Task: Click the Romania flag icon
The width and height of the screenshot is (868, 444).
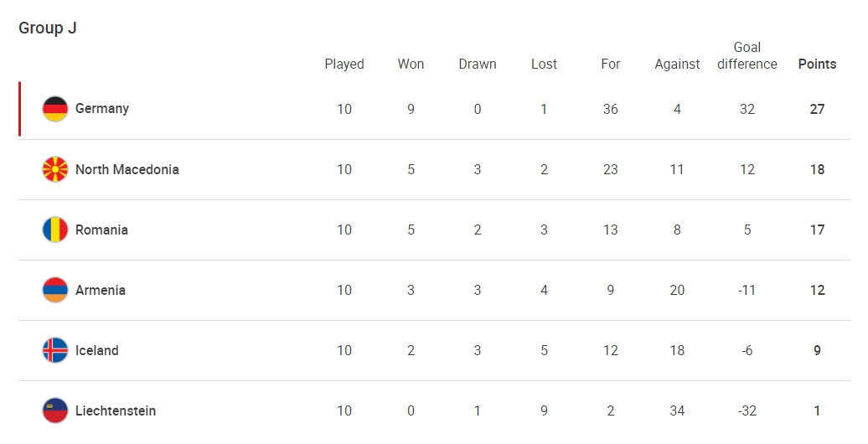Action: (x=55, y=230)
